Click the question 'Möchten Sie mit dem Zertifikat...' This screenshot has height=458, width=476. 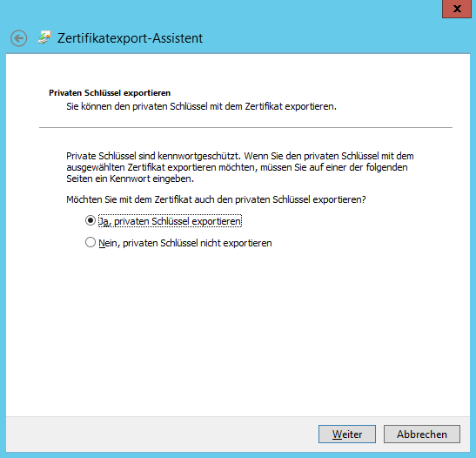[x=216, y=199]
